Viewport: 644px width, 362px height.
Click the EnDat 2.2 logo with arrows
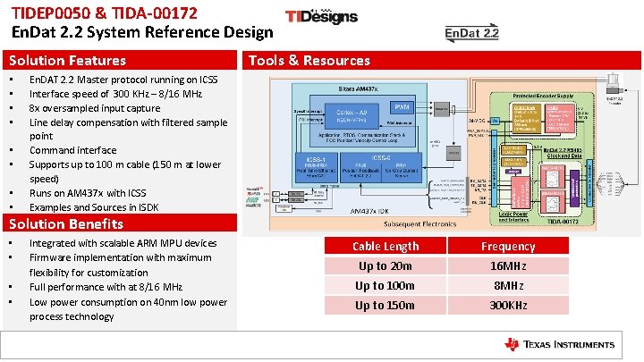pos(472,33)
